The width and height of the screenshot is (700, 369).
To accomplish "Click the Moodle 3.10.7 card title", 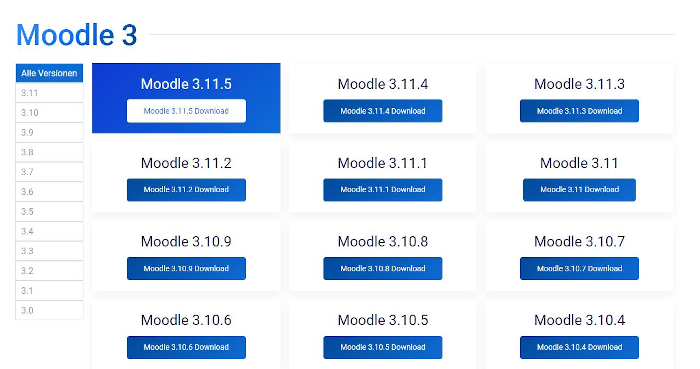I will coord(579,241).
